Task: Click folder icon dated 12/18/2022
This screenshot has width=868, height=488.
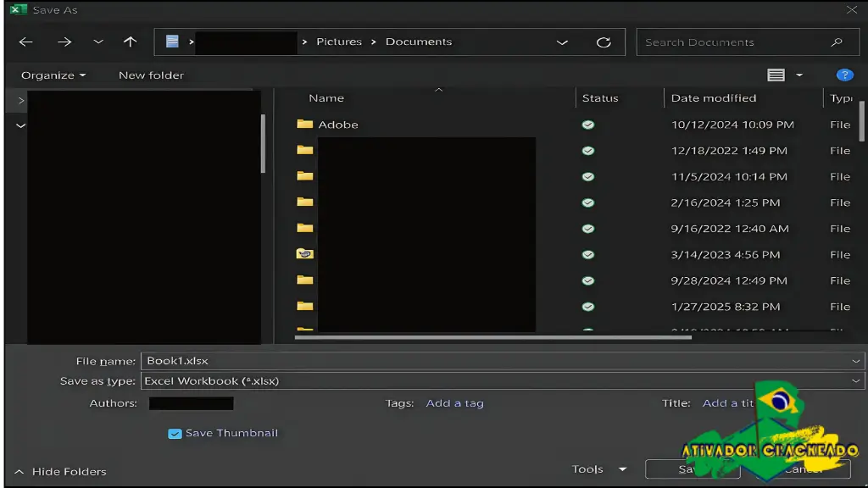Action: [x=304, y=150]
